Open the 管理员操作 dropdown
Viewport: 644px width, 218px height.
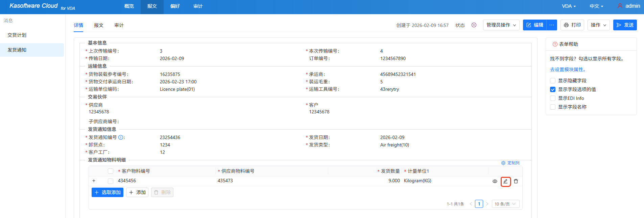point(501,25)
